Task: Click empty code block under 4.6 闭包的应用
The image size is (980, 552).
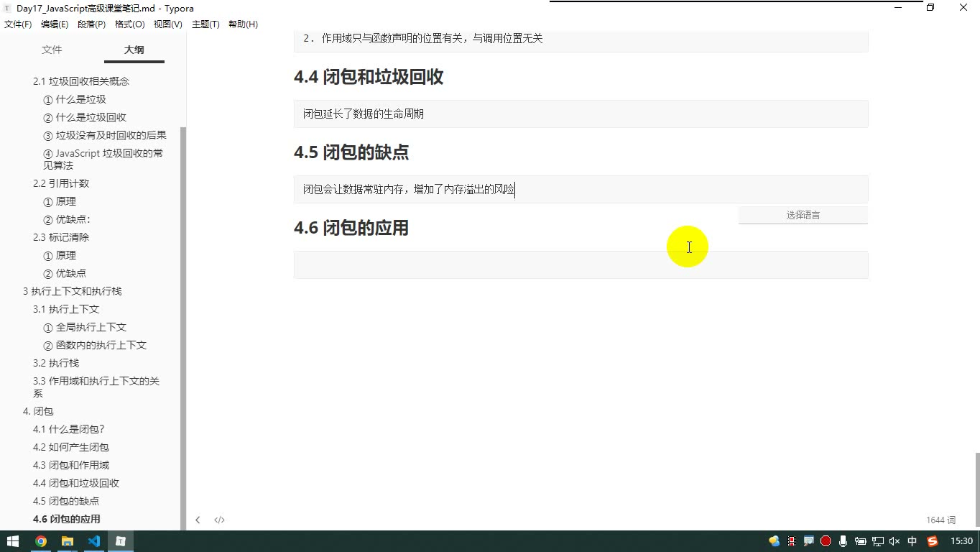Action: click(581, 264)
